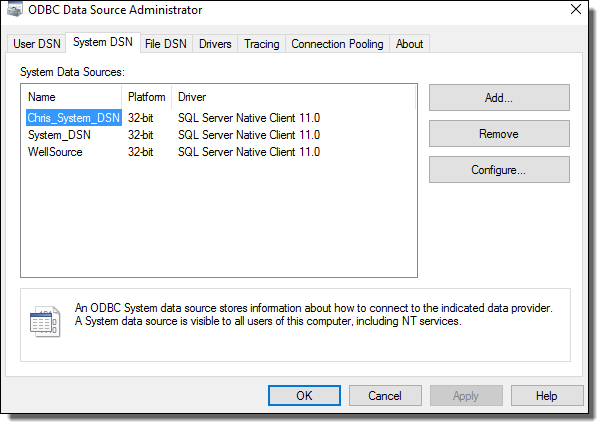This screenshot has width=604, height=429.
Task: Click the Remove button
Action: [x=499, y=134]
